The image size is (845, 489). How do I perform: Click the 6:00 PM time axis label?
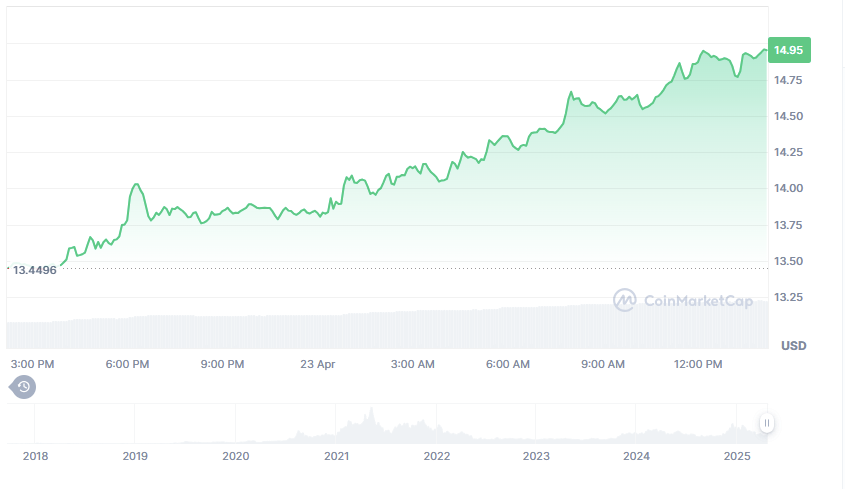[127, 364]
